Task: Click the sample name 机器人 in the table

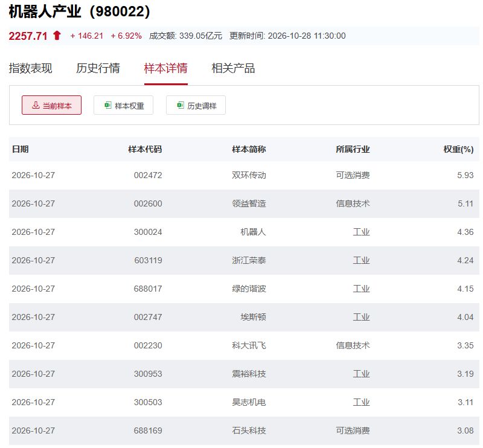Action: point(253,232)
